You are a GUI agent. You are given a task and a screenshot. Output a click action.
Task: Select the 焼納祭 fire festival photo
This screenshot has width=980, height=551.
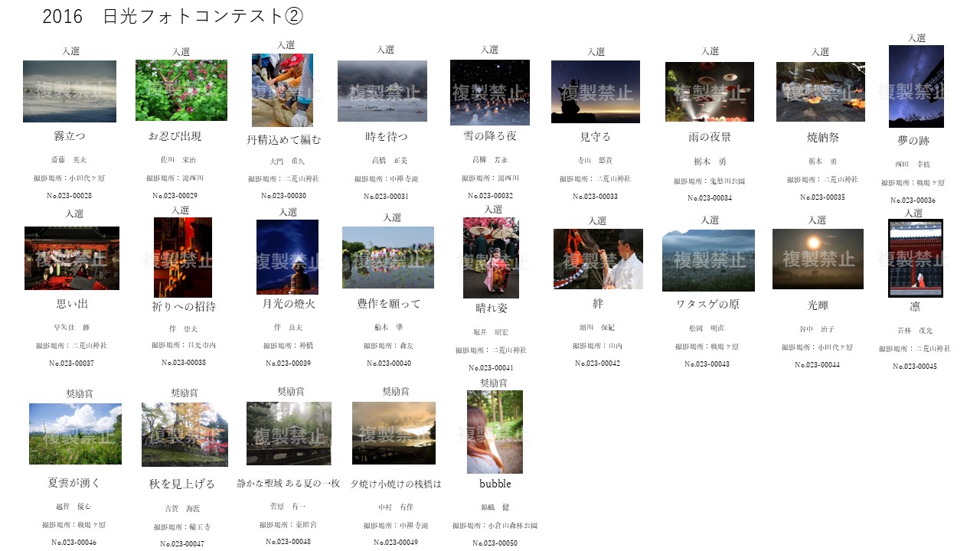[820, 92]
